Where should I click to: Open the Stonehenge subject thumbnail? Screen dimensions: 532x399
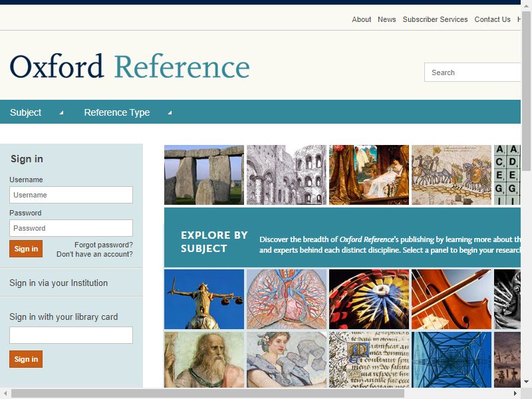(204, 175)
